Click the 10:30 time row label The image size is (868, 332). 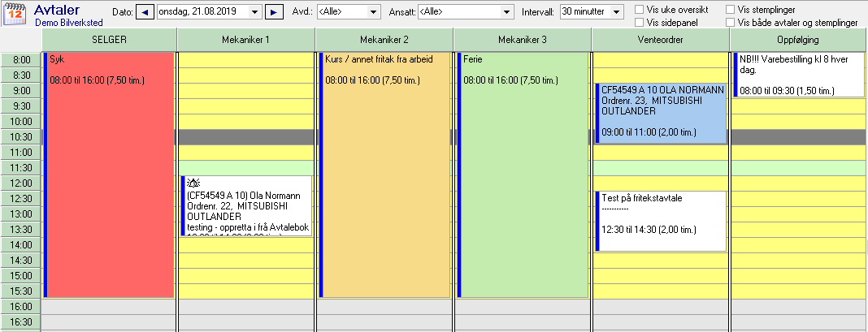pos(20,137)
